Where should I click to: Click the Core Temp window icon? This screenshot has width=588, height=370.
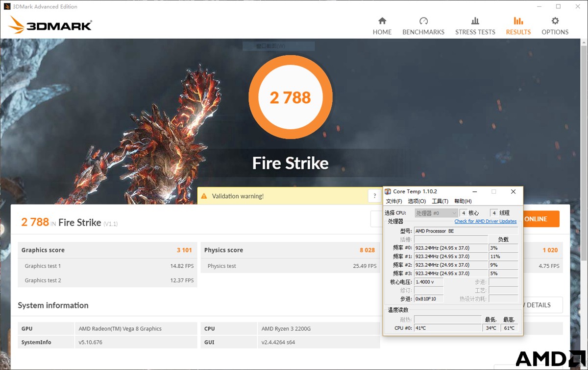[388, 191]
